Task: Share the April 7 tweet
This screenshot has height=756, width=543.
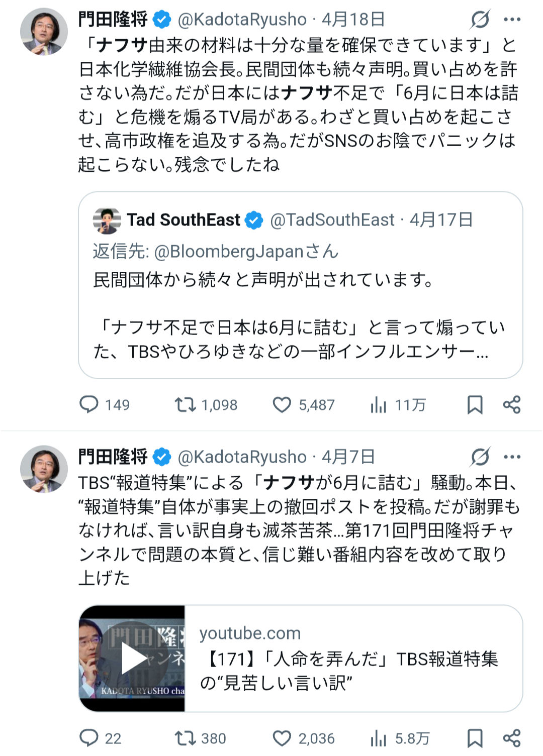Action: click(512, 738)
